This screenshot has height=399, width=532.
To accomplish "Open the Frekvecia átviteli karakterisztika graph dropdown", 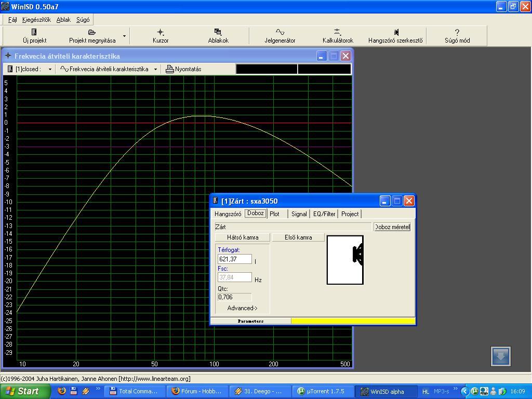I will click(x=155, y=69).
